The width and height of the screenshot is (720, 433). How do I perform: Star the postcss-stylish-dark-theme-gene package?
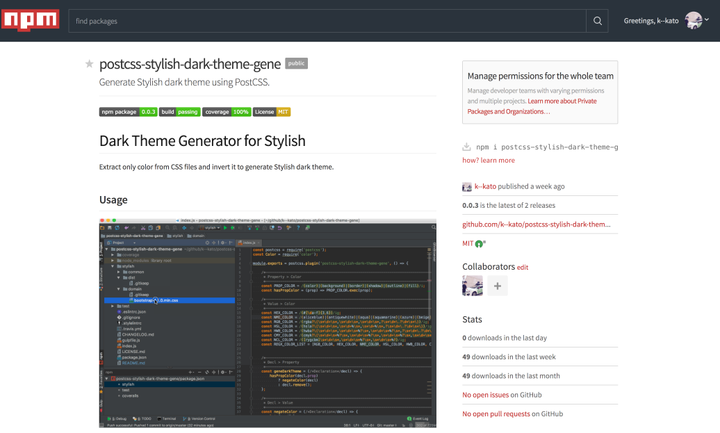pos(89,64)
